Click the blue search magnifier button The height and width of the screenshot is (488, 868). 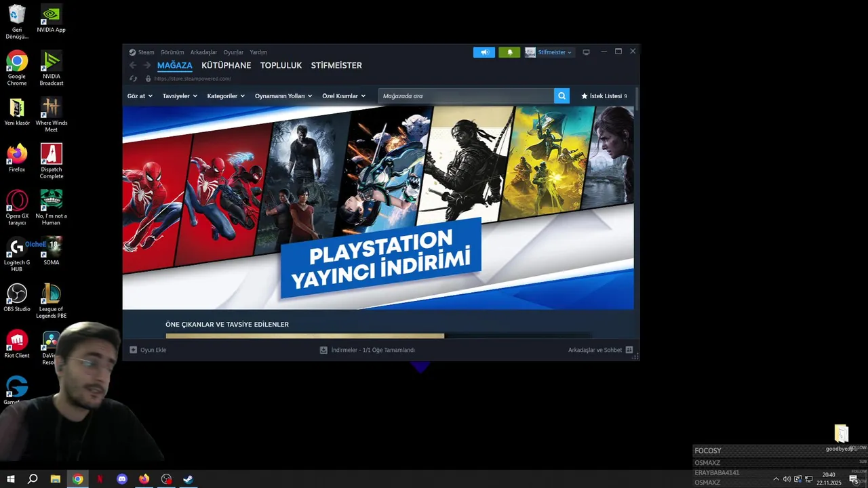[x=561, y=96]
